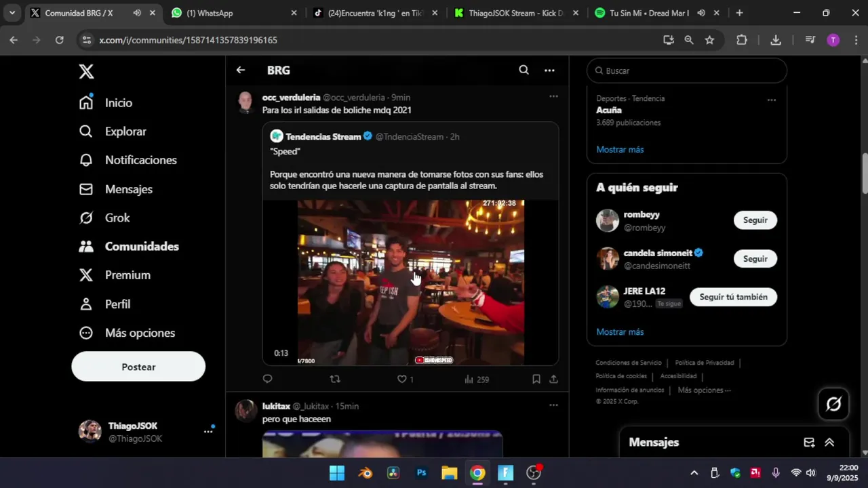
Task: Mute the Comunidad BRG tab audio
Action: pyautogui.click(x=137, y=13)
